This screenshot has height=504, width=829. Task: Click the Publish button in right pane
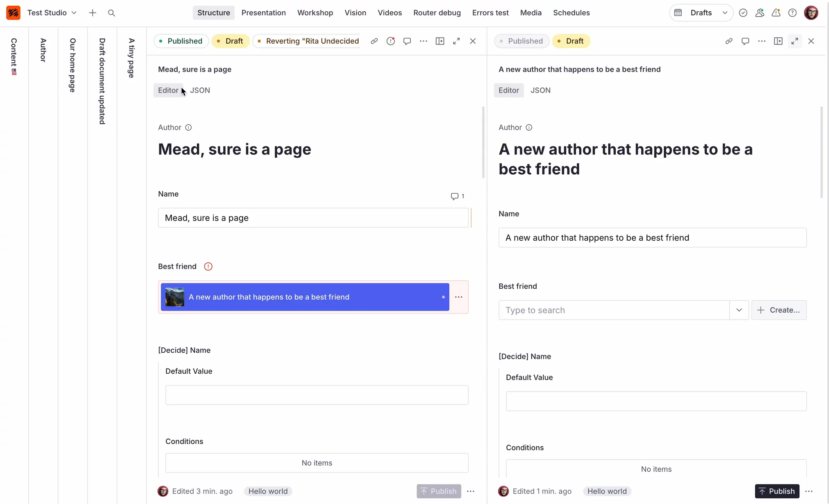click(777, 491)
